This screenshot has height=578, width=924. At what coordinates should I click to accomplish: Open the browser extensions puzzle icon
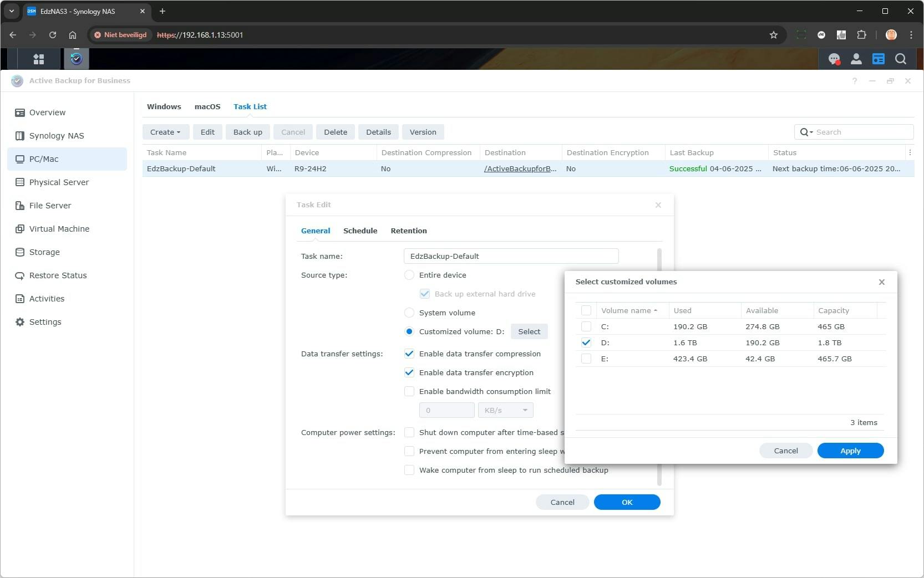tap(861, 35)
